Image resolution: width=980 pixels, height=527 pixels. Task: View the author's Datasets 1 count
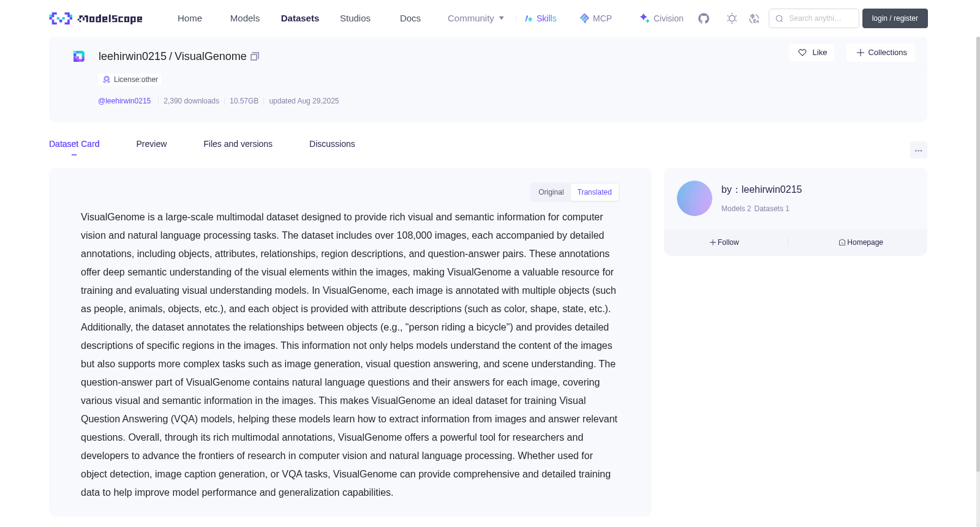tap(772, 209)
